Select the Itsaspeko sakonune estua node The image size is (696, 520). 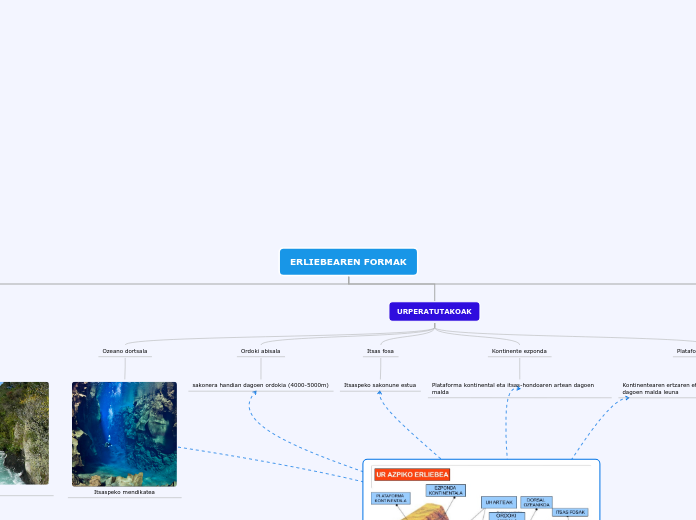coord(380,385)
